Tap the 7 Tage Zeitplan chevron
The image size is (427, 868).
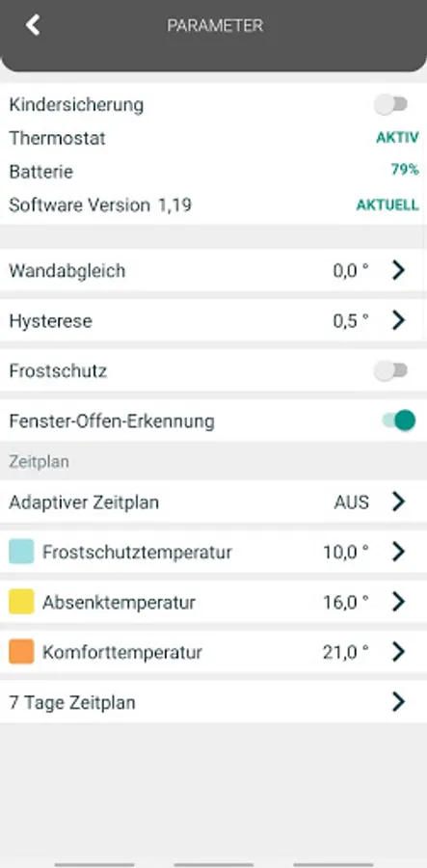pos(398,702)
